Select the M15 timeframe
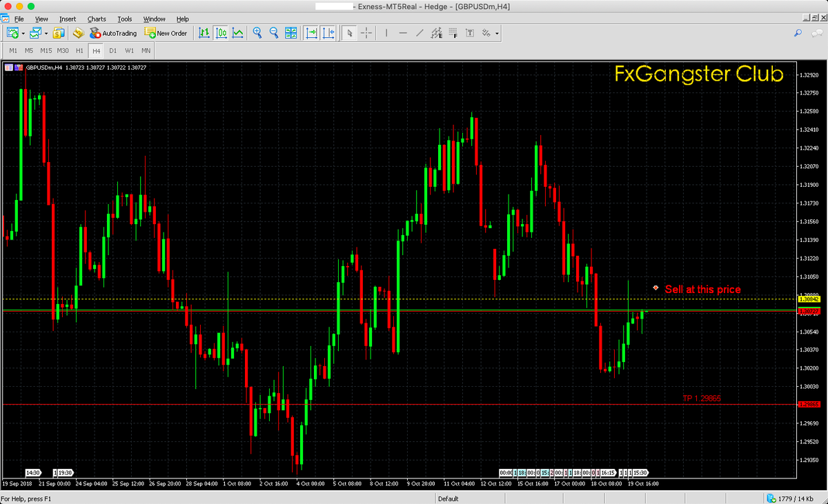 (x=46, y=50)
